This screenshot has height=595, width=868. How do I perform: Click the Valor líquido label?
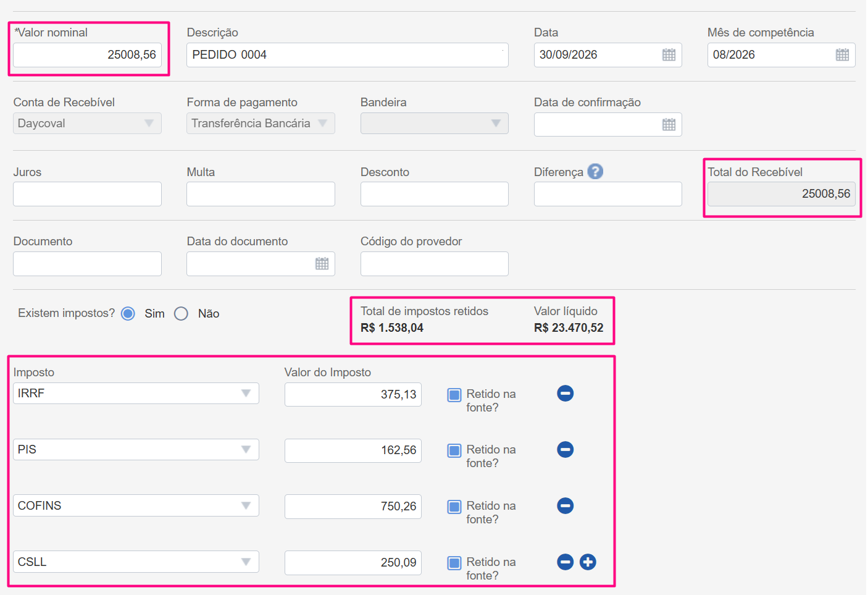[565, 311]
